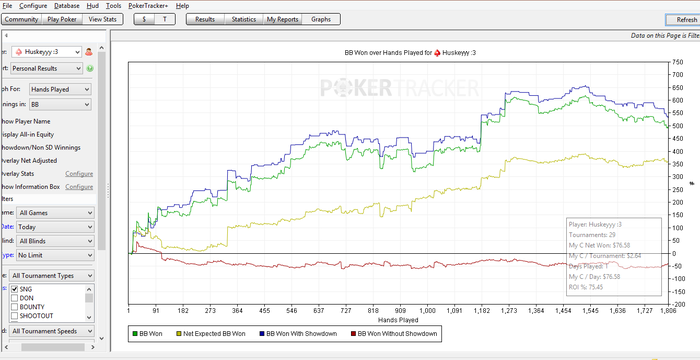Click the ROI %: 75.45 line
This screenshot has width=700, height=360.
pyautogui.click(x=586, y=287)
